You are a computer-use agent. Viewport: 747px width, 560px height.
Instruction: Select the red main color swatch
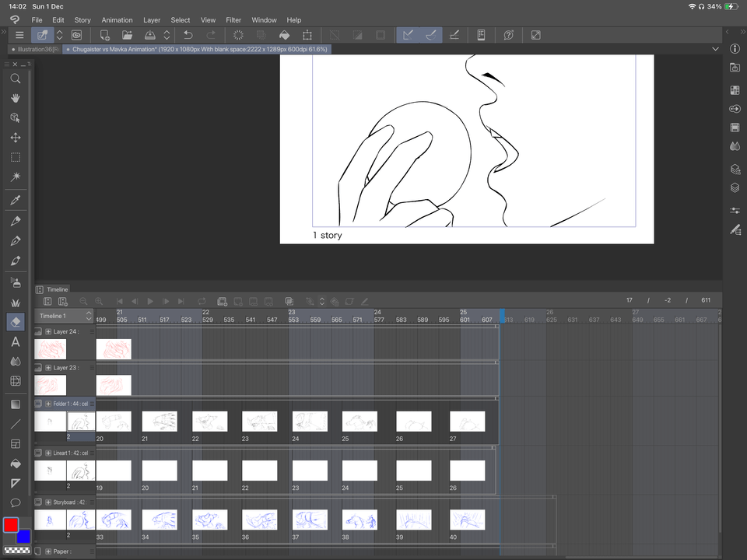click(x=10, y=525)
